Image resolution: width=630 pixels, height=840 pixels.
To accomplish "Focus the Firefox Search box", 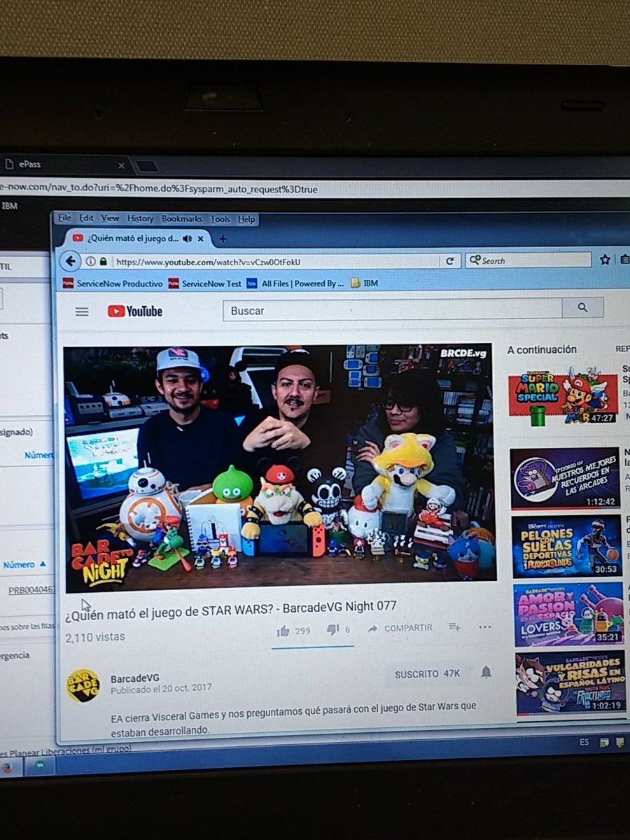I will (x=528, y=260).
